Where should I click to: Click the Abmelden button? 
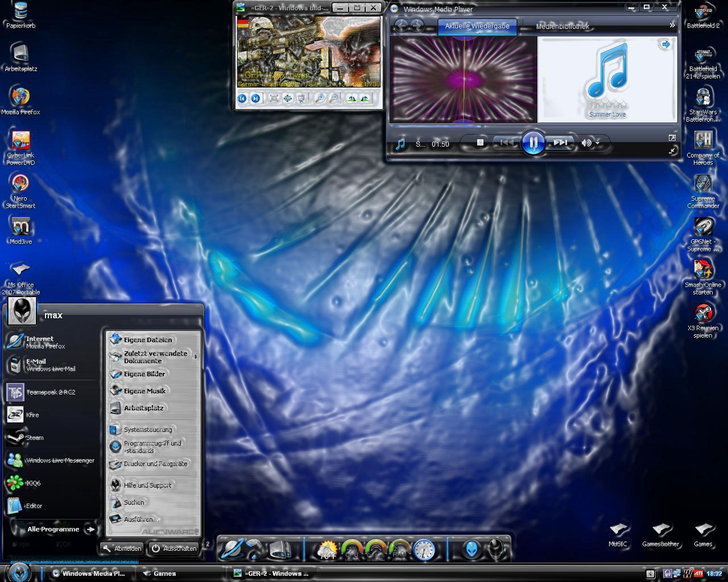tap(122, 548)
